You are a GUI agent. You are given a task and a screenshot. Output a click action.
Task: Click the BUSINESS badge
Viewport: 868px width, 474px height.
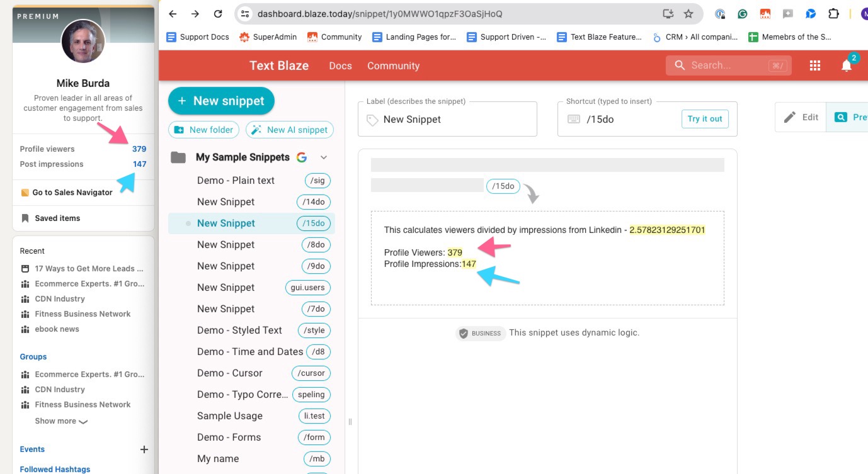coord(480,334)
